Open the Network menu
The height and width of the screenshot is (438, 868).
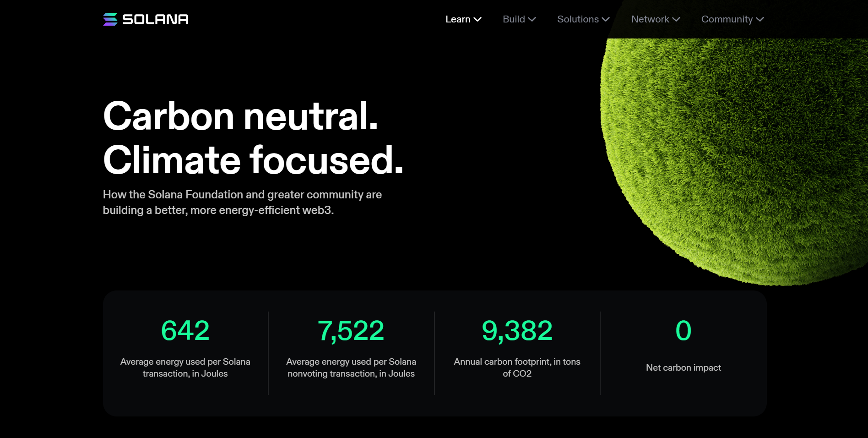click(x=656, y=19)
